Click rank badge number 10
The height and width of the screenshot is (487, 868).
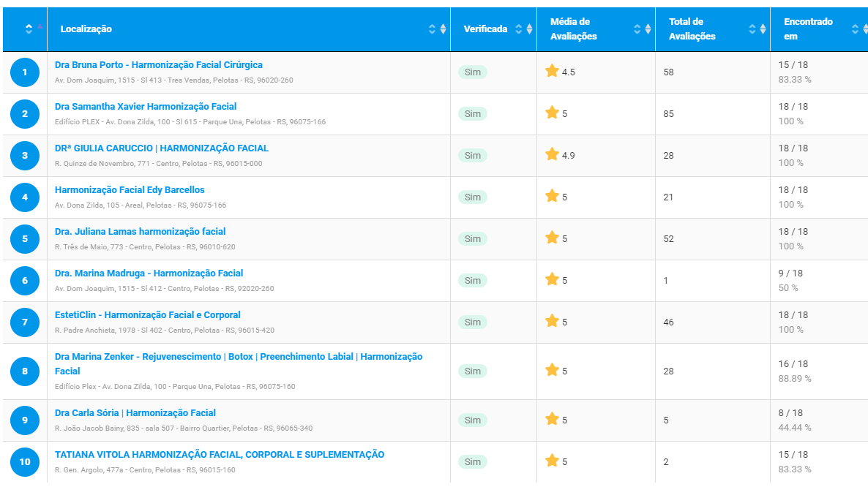pyautogui.click(x=25, y=462)
